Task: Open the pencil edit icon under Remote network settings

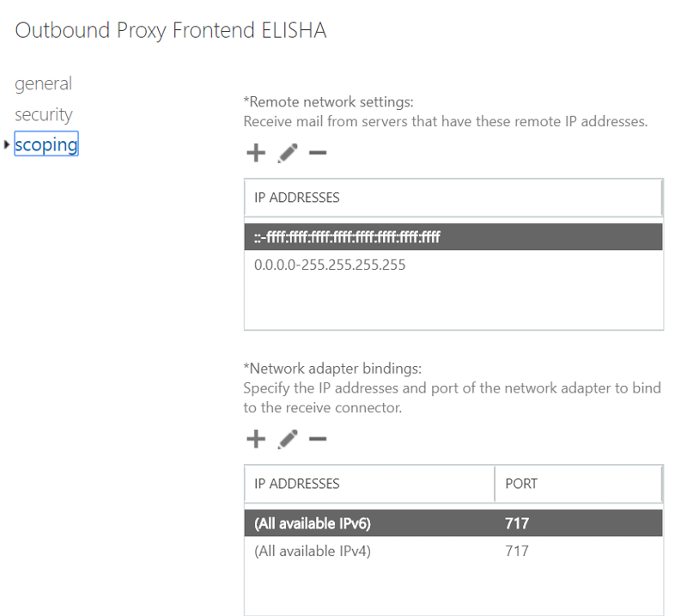Action: pos(288,152)
